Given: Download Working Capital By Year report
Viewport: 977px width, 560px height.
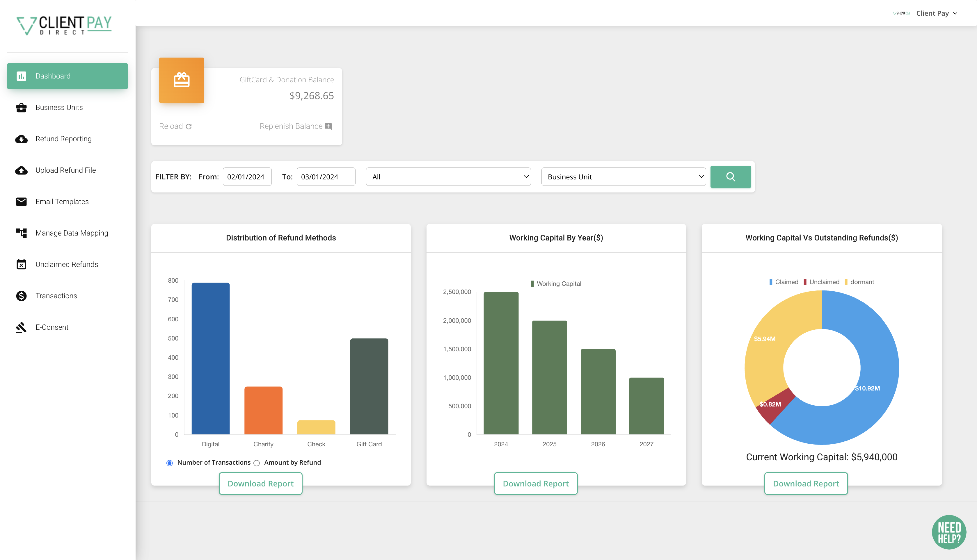Looking at the screenshot, I should coord(536,484).
